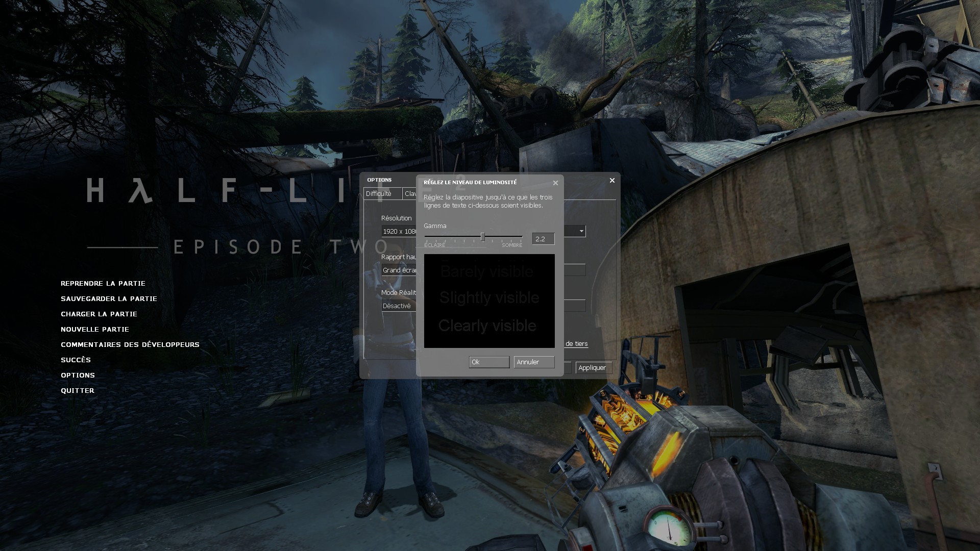Click the Appliquer button

coord(593,368)
